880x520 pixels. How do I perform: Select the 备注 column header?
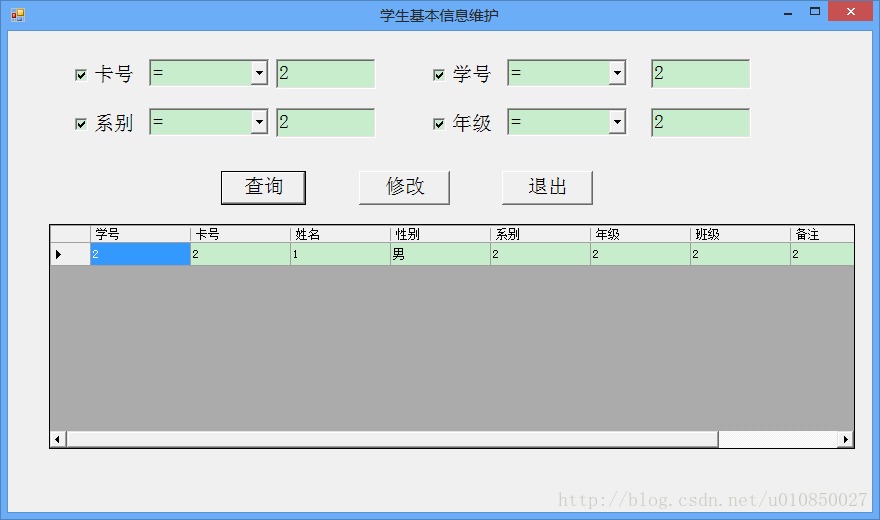[822, 234]
